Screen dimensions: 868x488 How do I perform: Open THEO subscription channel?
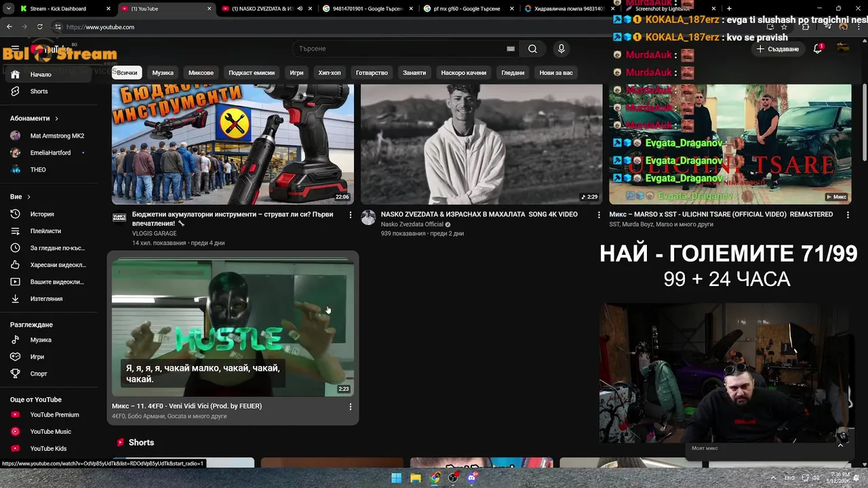coord(49,170)
